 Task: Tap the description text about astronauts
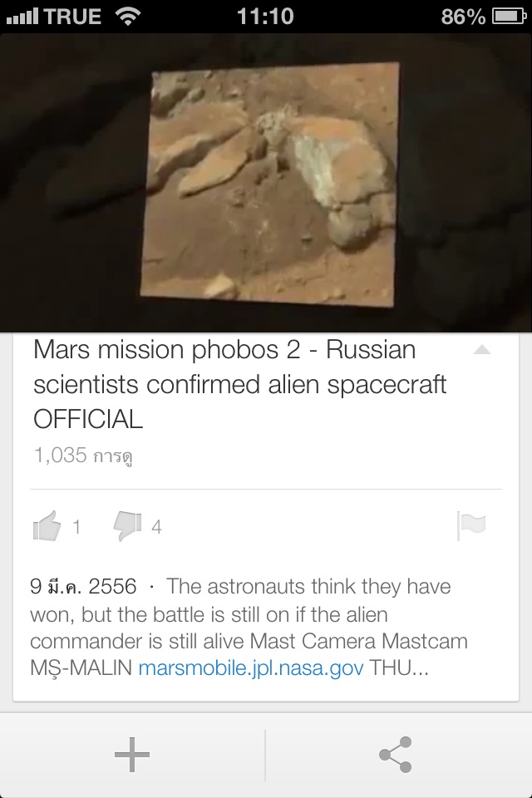(x=249, y=627)
